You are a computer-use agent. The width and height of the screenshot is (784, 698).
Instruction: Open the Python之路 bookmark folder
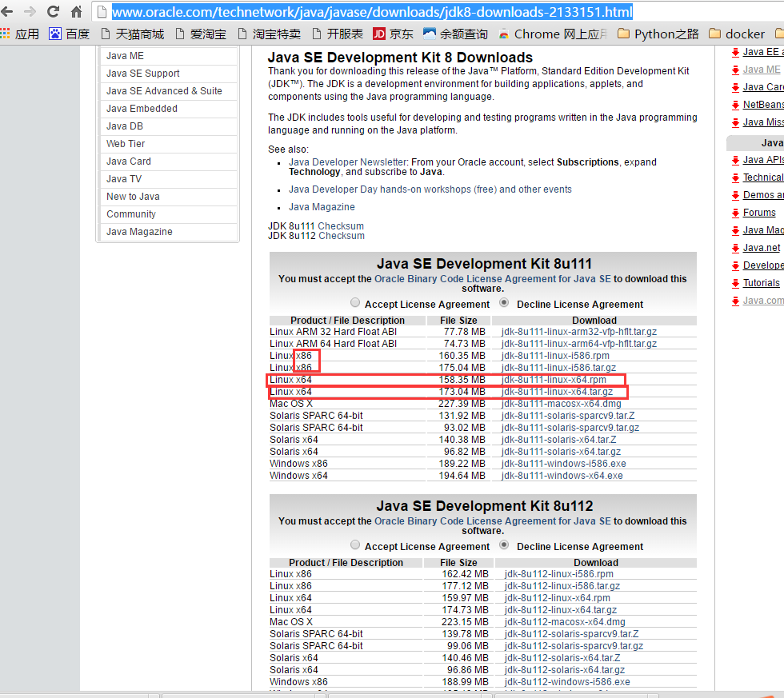tap(658, 34)
